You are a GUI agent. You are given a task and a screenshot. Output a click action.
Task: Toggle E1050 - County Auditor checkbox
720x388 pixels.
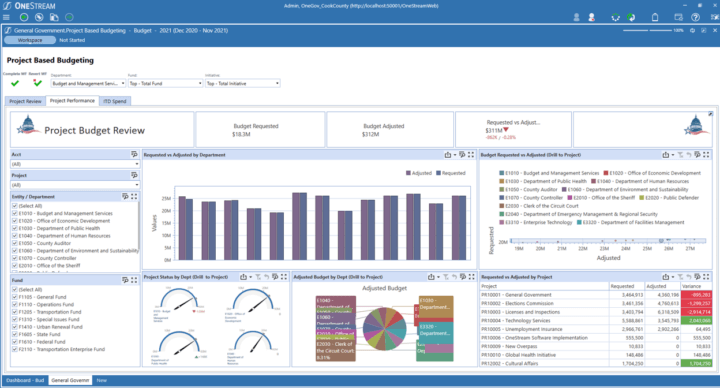(15, 243)
